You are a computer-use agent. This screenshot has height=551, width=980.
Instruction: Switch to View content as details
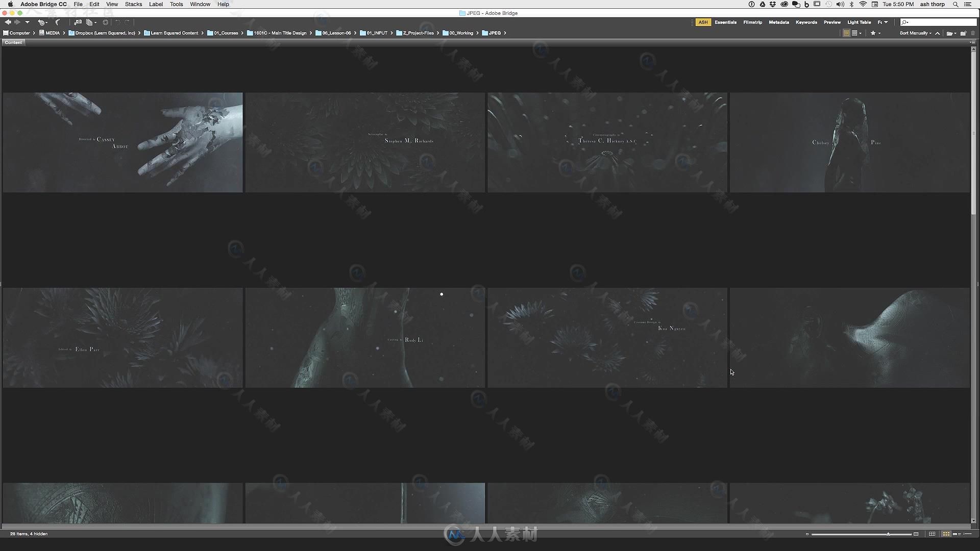pos(957,534)
